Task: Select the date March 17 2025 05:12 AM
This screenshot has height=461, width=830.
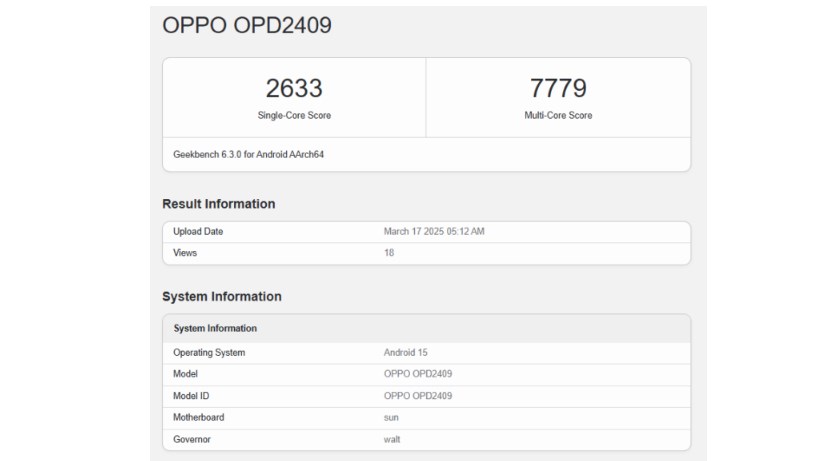Action: [434, 231]
